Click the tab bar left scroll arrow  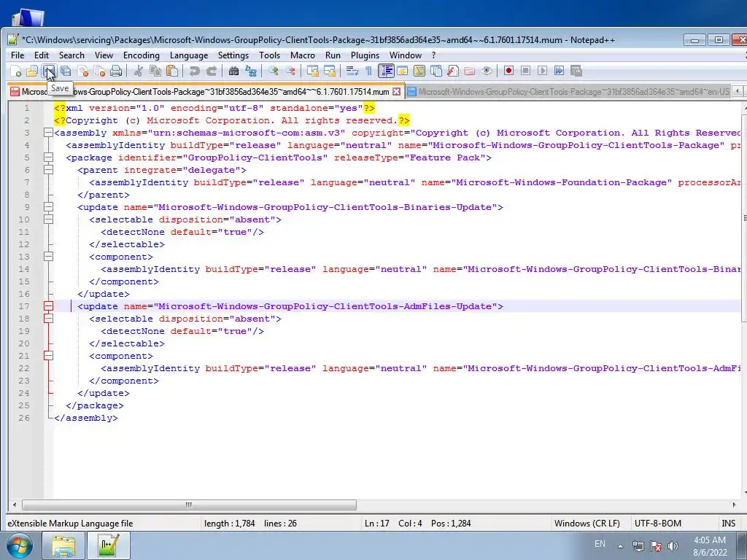738,91
